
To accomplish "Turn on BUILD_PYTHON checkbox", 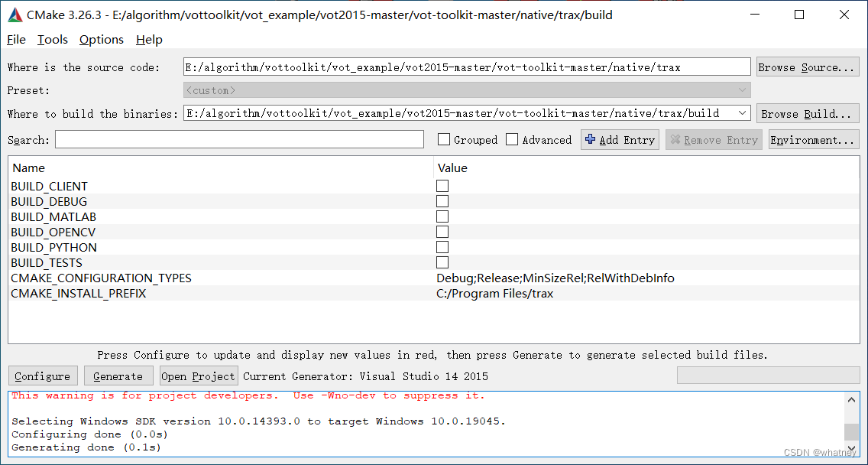I will pyautogui.click(x=442, y=247).
